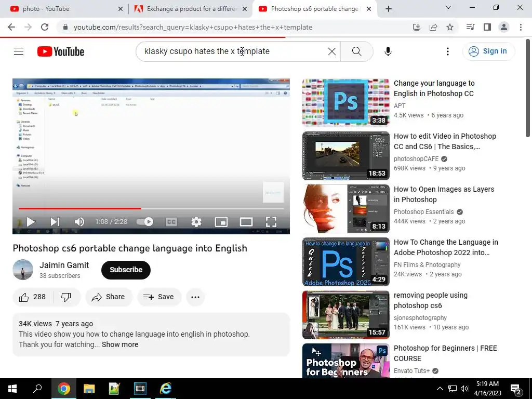Start voice search with microphone icon
The height and width of the screenshot is (399, 532).
pos(388,51)
